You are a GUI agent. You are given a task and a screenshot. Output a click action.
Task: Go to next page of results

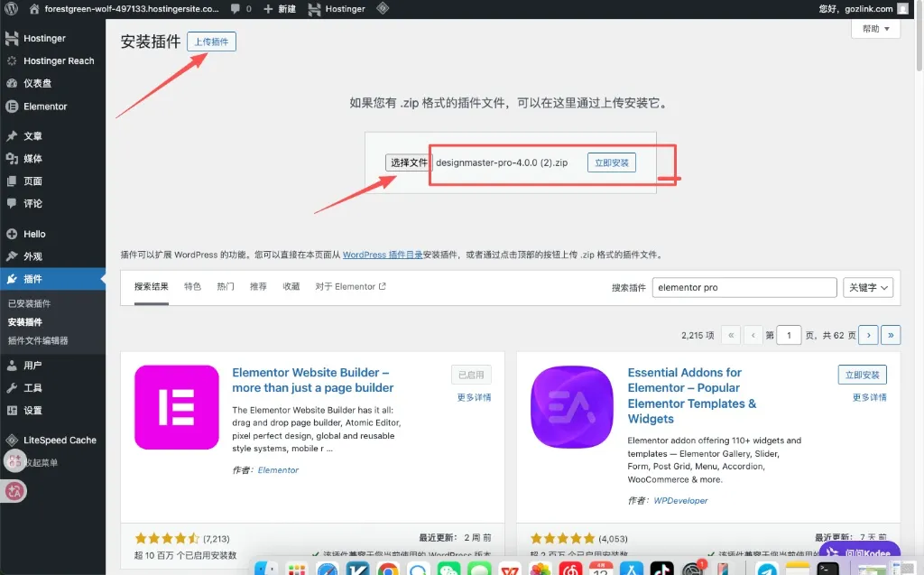[x=869, y=335]
